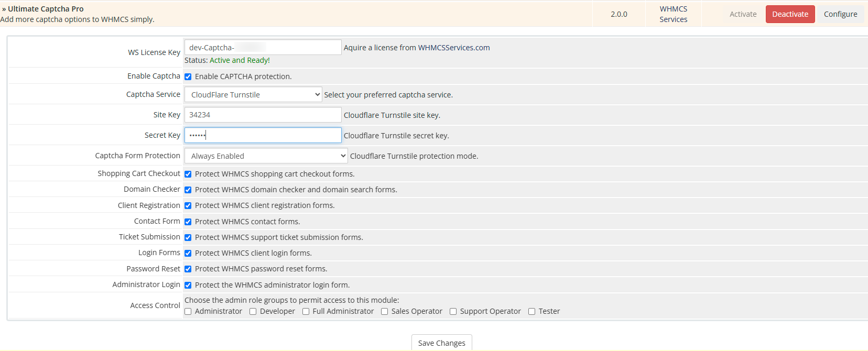Toggle Enable CAPTCHA protection checkbox
The image size is (868, 351).
188,76
